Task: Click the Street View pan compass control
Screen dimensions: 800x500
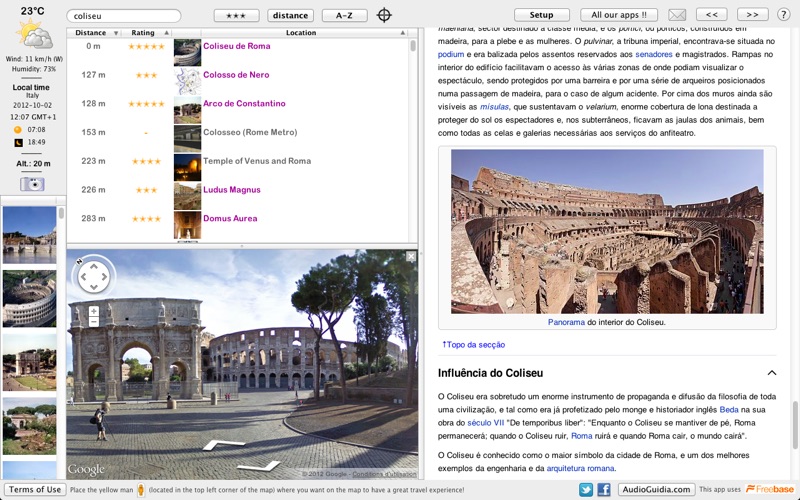Action: (94, 277)
